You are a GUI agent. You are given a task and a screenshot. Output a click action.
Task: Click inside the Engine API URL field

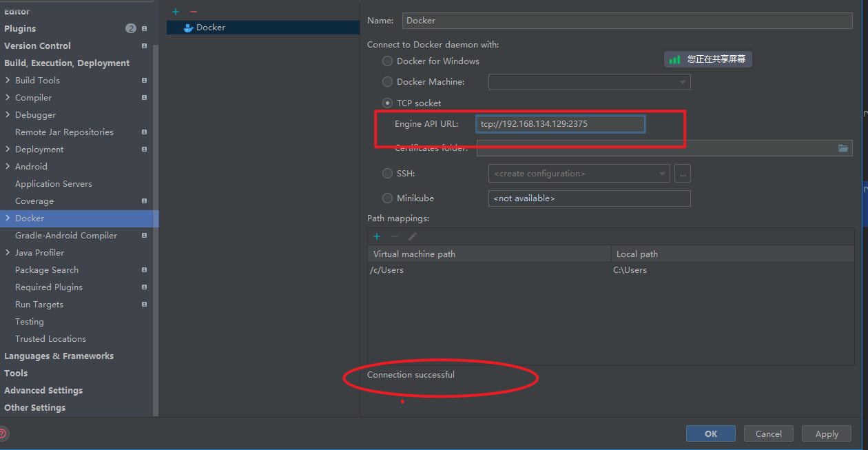560,123
